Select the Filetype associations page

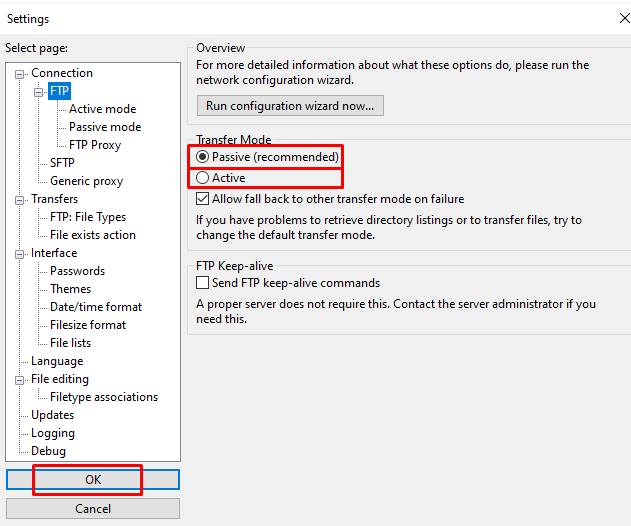(x=104, y=397)
